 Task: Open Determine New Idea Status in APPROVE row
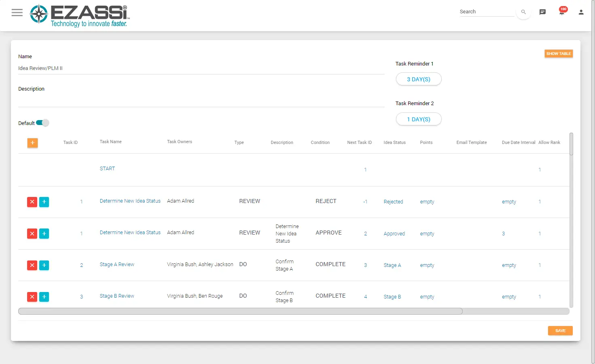[130, 233]
